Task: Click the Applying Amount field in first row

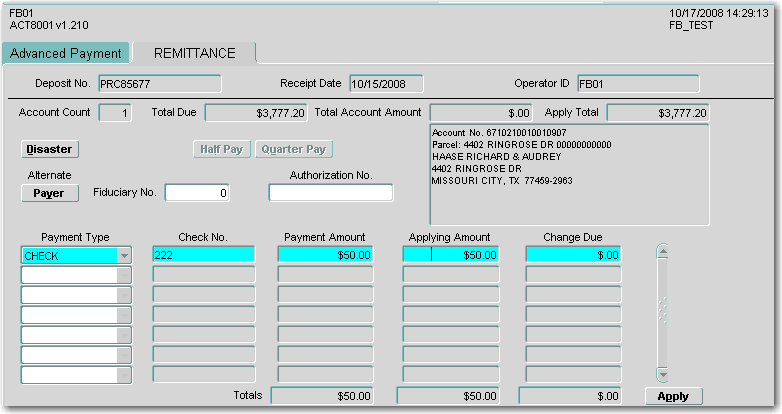Action: [x=449, y=255]
